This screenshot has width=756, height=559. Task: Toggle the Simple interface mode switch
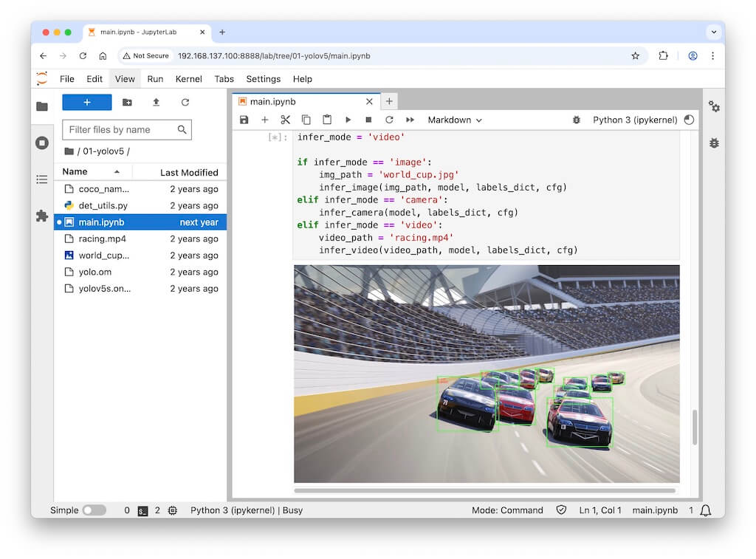[x=94, y=510]
